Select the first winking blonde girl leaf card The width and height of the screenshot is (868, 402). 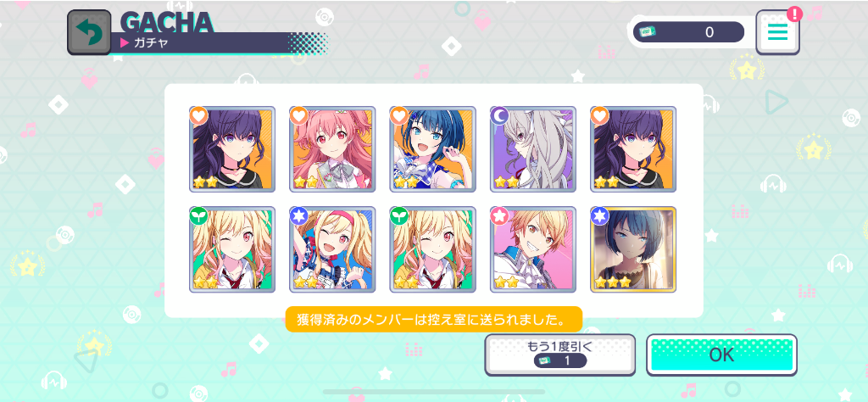[x=232, y=249]
